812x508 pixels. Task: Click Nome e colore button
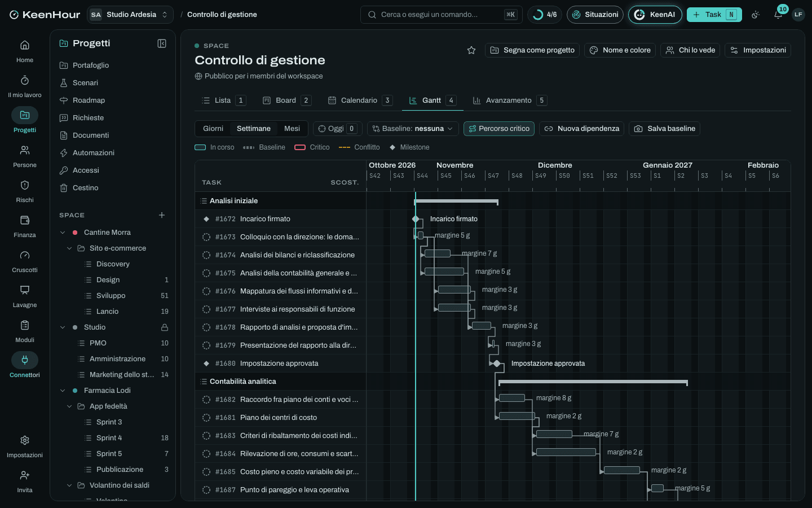coord(620,50)
